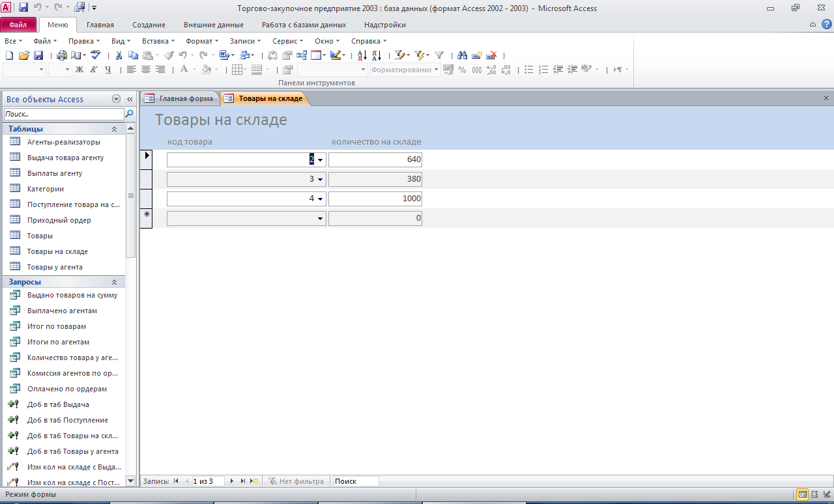Click the quantity field containing 1000

(x=375, y=199)
